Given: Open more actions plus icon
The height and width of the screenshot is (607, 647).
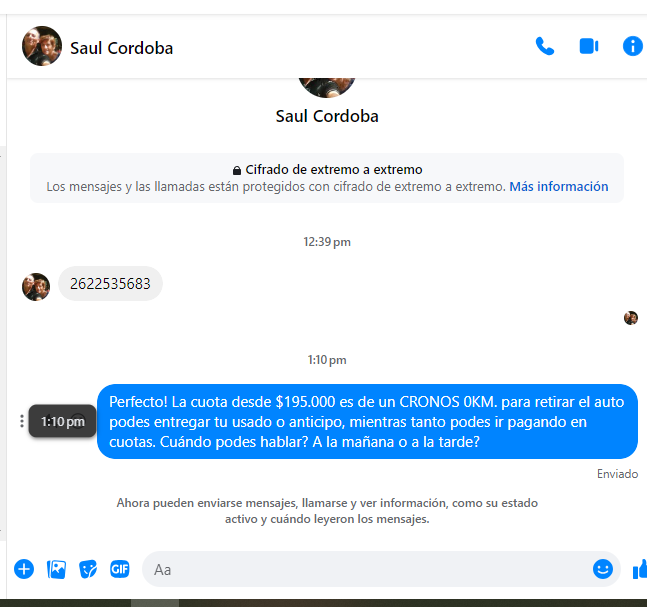Looking at the screenshot, I should point(24,569).
